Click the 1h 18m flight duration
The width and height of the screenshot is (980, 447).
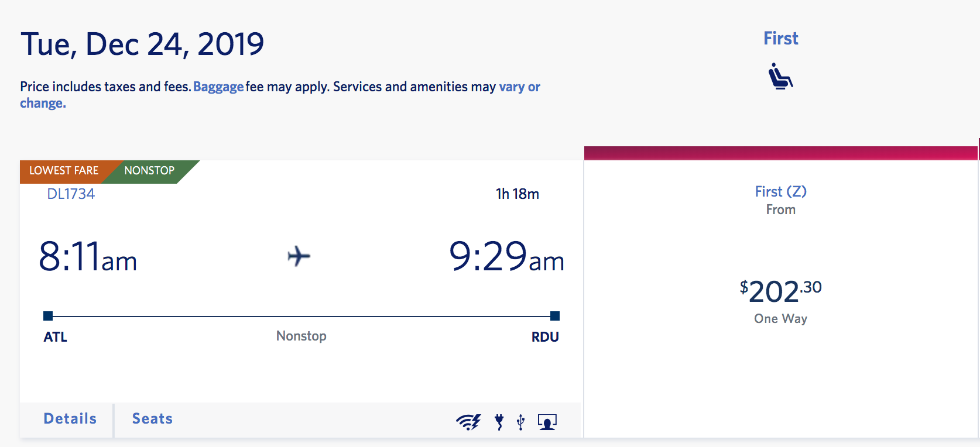pyautogui.click(x=518, y=194)
